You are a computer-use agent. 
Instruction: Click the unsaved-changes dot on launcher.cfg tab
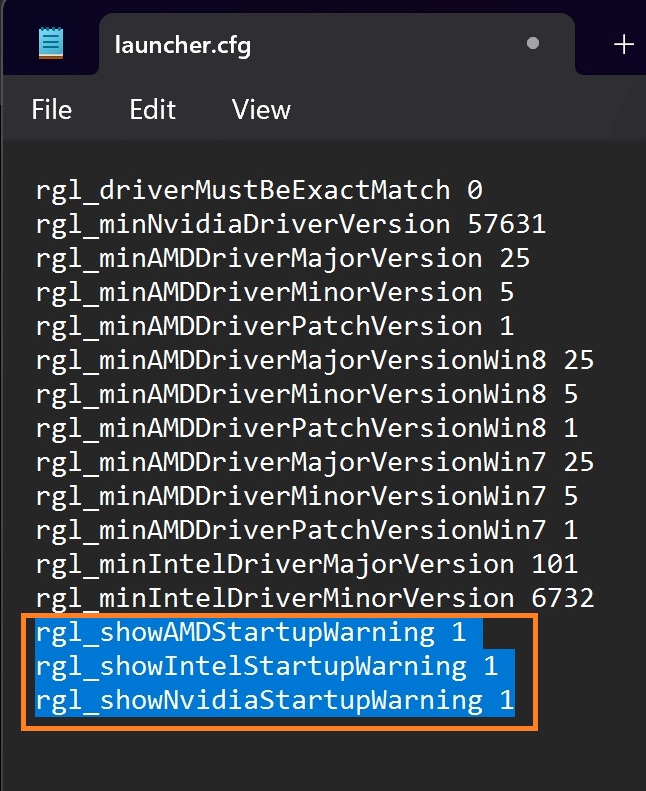tap(533, 44)
